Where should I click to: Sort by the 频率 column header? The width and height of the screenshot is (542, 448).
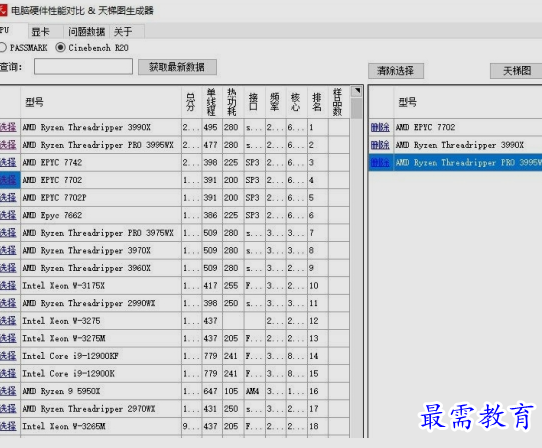tap(275, 102)
